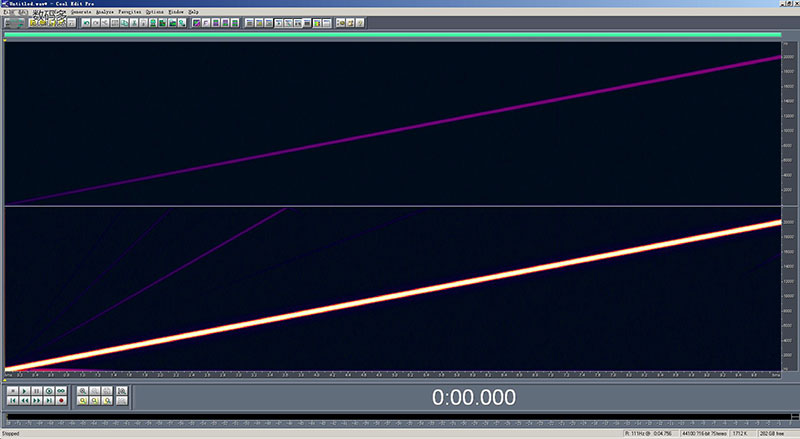
Task: Click the Undo arrow toolbar icon
Action: (x=86, y=21)
